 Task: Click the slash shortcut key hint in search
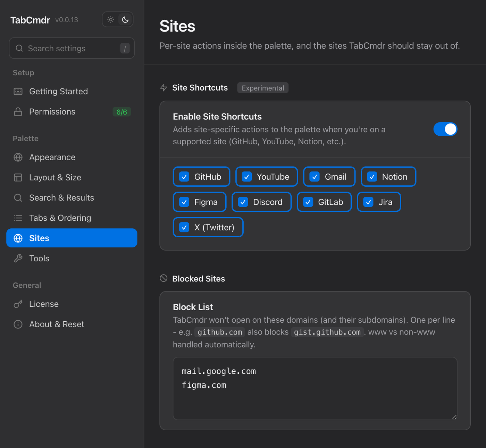(125, 48)
